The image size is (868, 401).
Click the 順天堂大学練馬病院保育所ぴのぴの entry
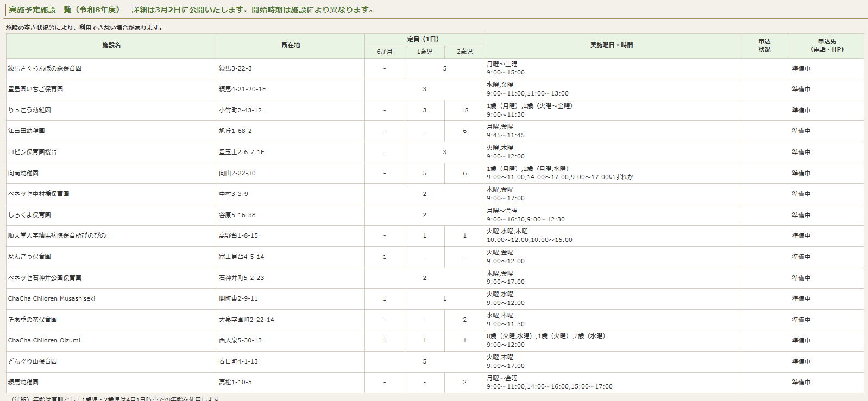(x=57, y=236)
